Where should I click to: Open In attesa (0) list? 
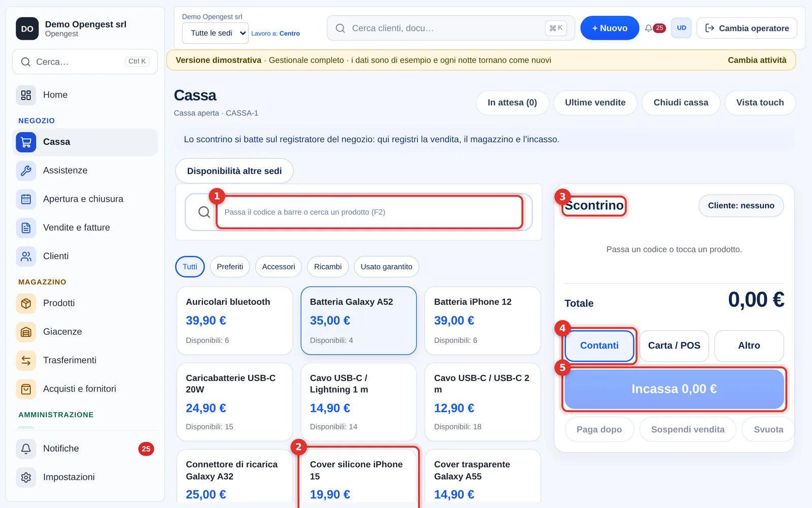[x=513, y=103]
